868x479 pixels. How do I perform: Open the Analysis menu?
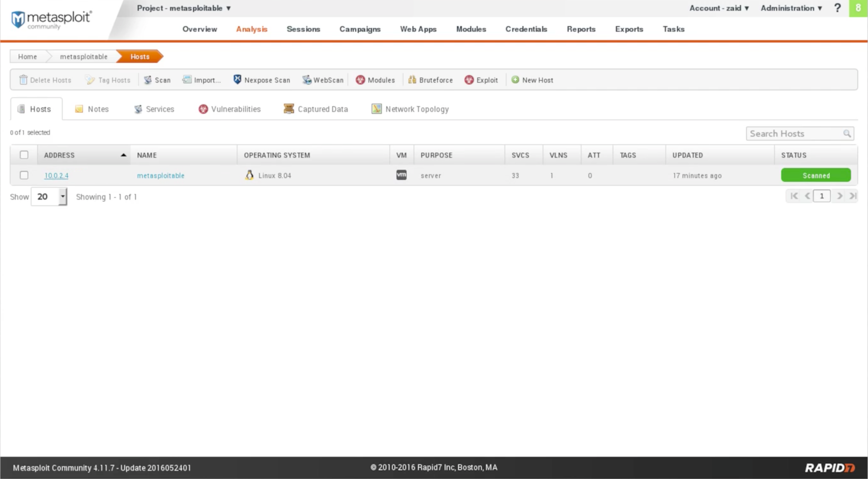click(x=251, y=29)
